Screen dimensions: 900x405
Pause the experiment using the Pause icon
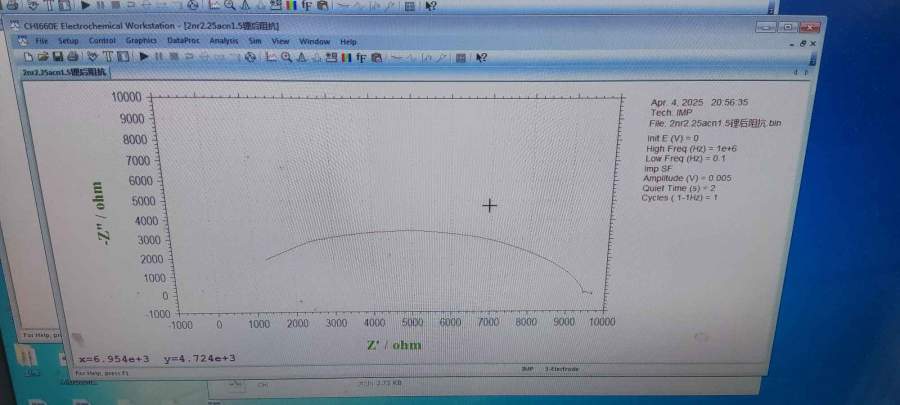click(x=159, y=57)
